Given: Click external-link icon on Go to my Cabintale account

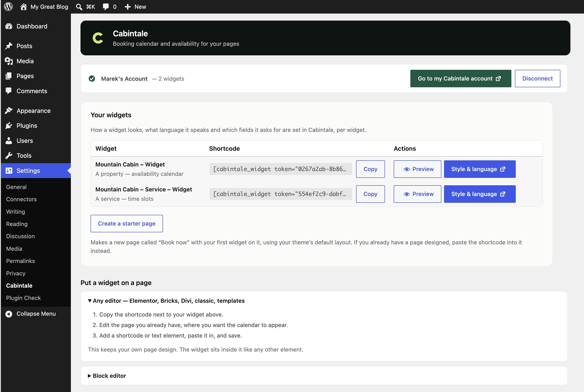Looking at the screenshot, I should coord(498,79).
